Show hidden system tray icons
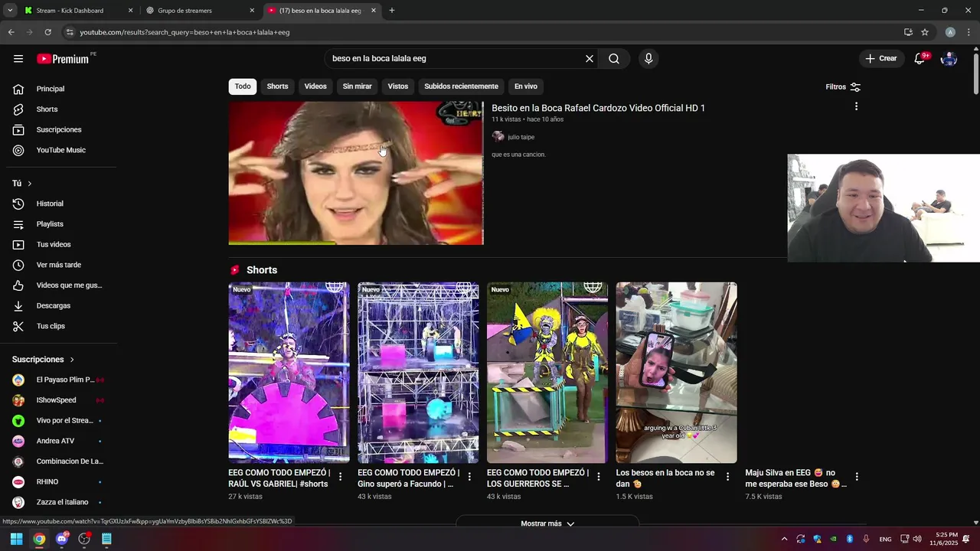This screenshot has height=551, width=980. 783,539
